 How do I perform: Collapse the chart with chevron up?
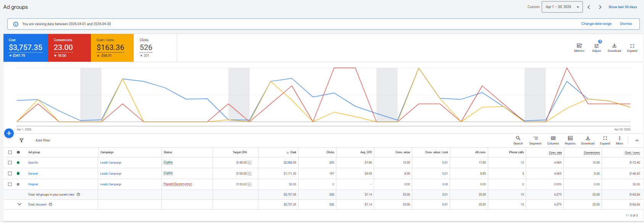click(637, 140)
